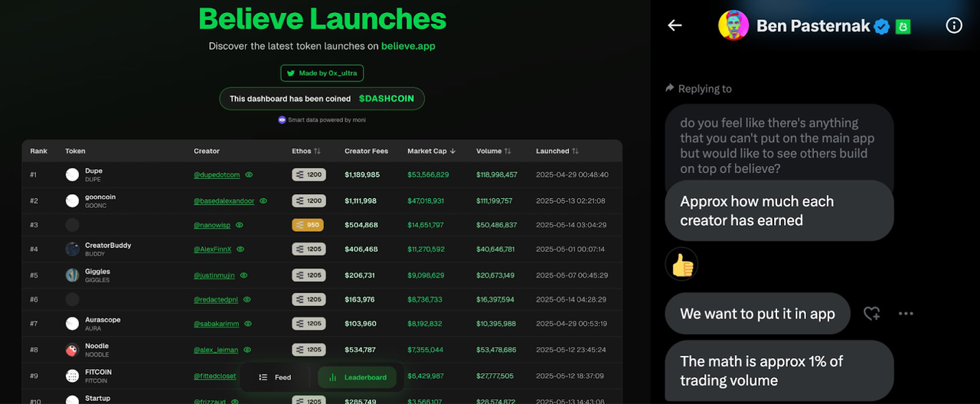
Task: Toggle eye icon next to @sabakarimm
Action: (x=247, y=324)
